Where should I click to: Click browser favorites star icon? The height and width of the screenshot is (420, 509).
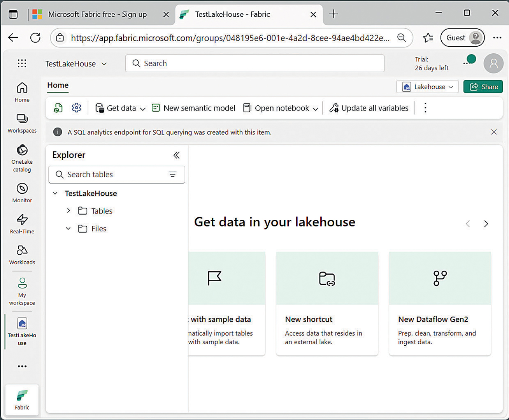[428, 38]
